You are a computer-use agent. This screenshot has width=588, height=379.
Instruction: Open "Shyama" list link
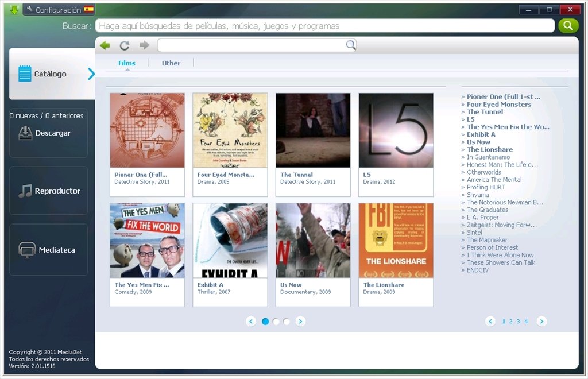478,195
